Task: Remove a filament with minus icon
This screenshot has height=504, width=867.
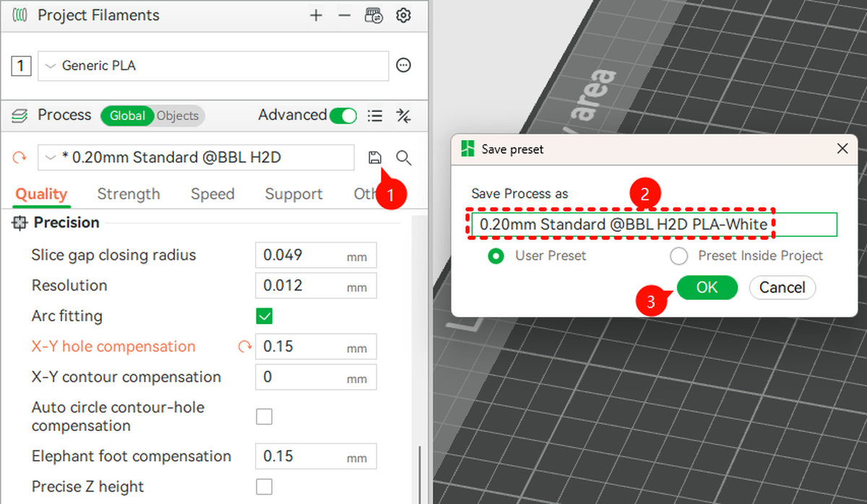Action: 345,15
